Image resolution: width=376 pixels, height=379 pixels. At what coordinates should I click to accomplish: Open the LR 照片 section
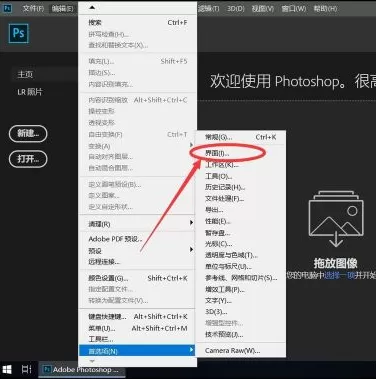30,92
